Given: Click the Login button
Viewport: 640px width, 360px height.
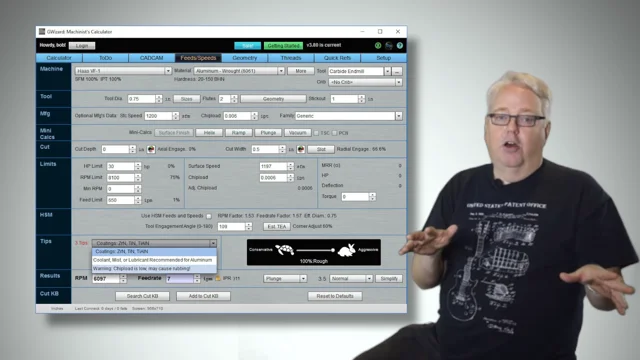Looking at the screenshot, I should point(82,46).
